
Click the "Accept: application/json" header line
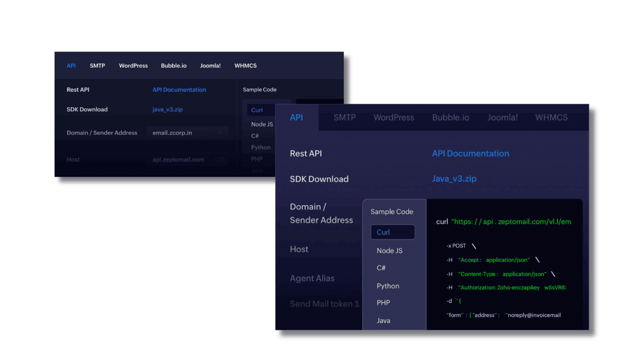[493, 260]
